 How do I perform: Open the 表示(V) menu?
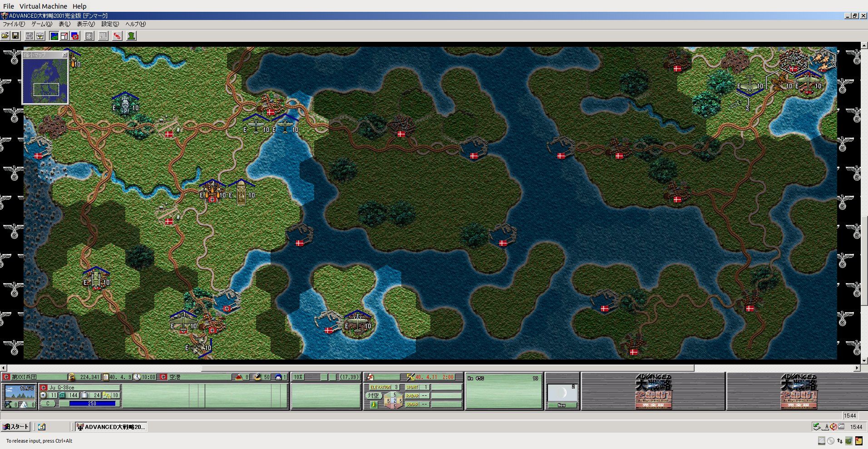(86, 24)
